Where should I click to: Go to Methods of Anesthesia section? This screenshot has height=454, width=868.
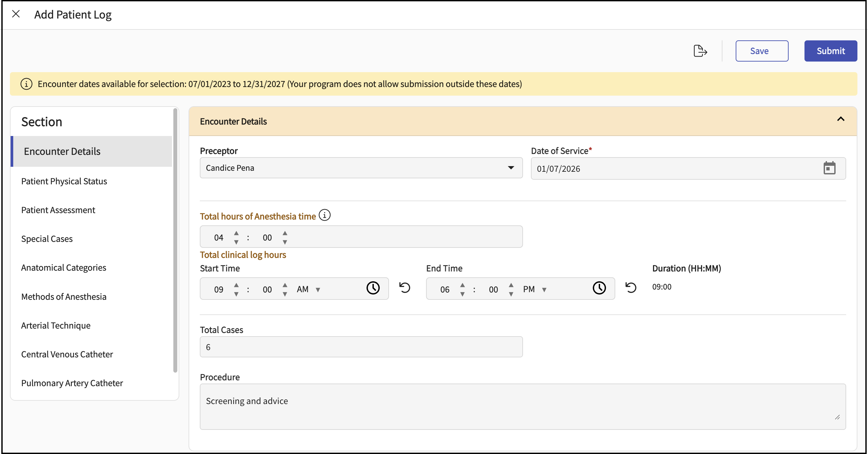pos(64,296)
